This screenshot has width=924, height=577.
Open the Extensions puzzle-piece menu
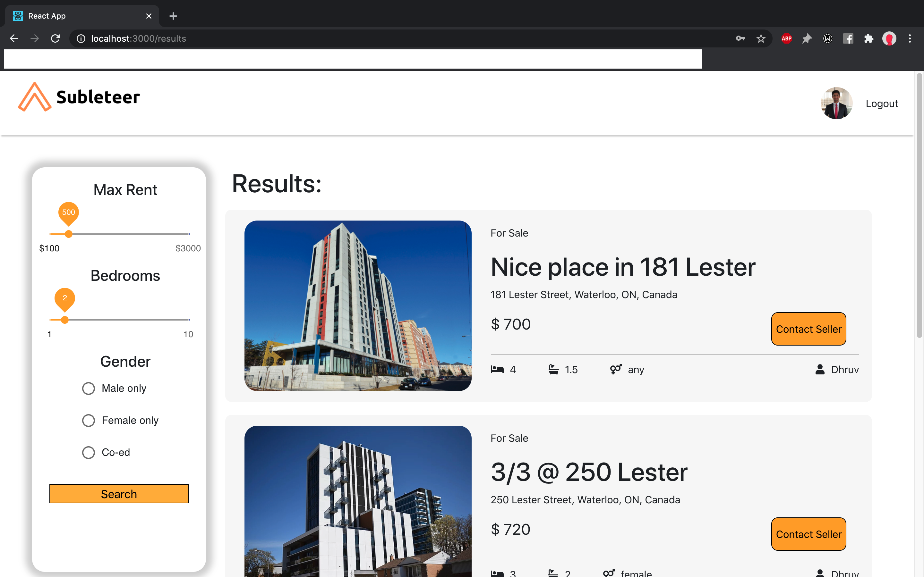click(x=868, y=38)
